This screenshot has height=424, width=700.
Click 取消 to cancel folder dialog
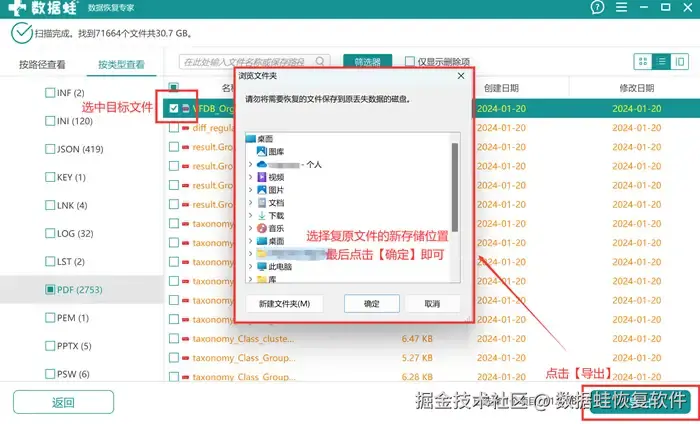(432, 304)
